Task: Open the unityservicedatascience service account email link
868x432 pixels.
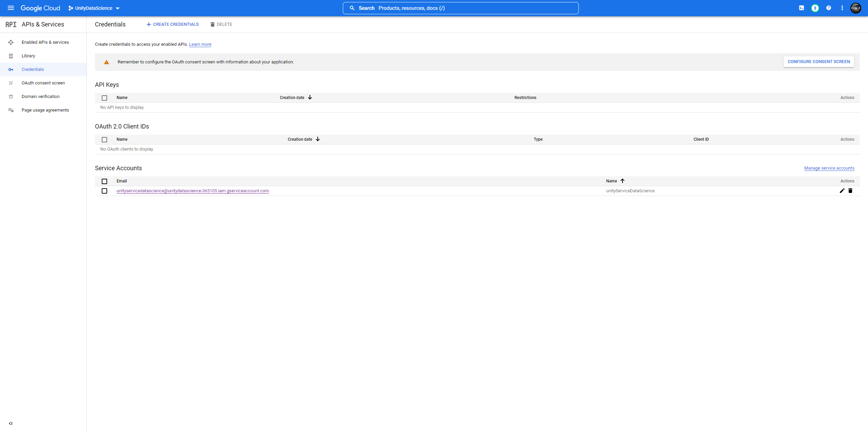Action: 193,191
